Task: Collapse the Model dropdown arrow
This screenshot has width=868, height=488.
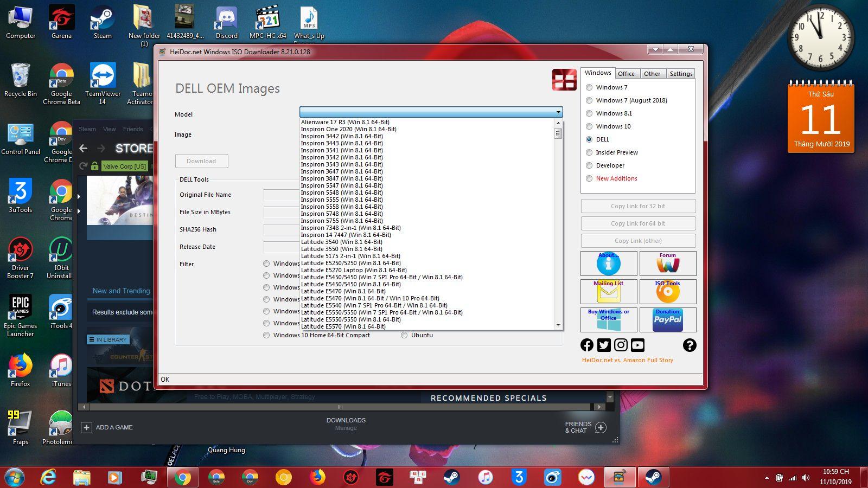Action: [558, 112]
